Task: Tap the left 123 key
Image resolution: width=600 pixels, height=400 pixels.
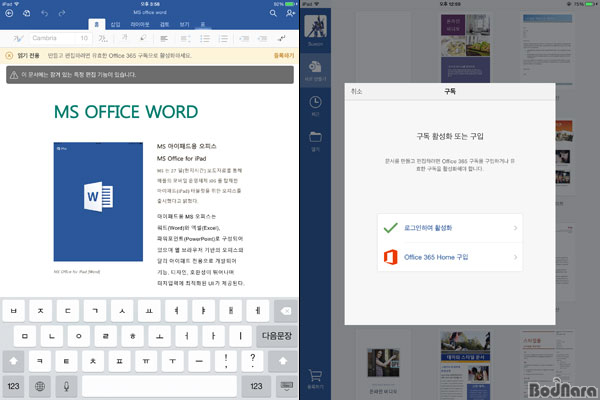Action: [x=13, y=386]
